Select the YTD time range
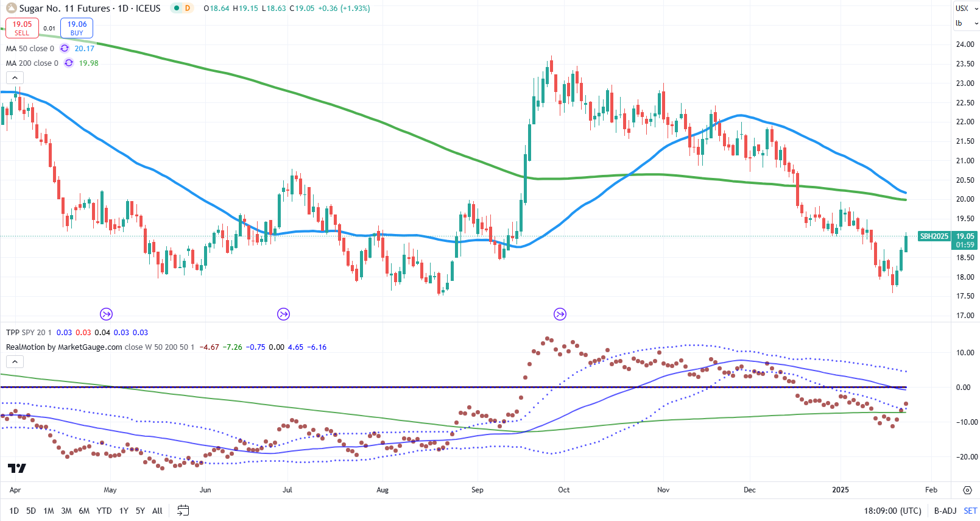980x521 pixels. pos(104,511)
